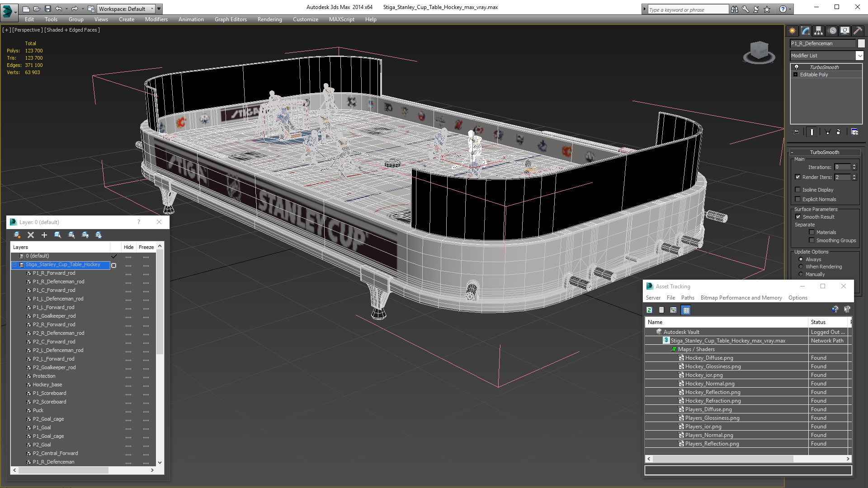Click the New Scene icon
This screenshot has width=868, height=488.
point(26,9)
